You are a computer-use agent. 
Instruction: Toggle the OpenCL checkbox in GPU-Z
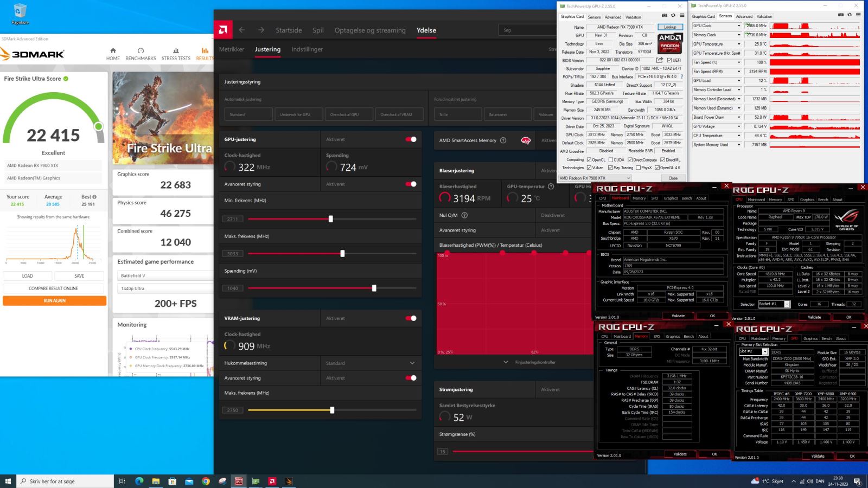coord(589,160)
